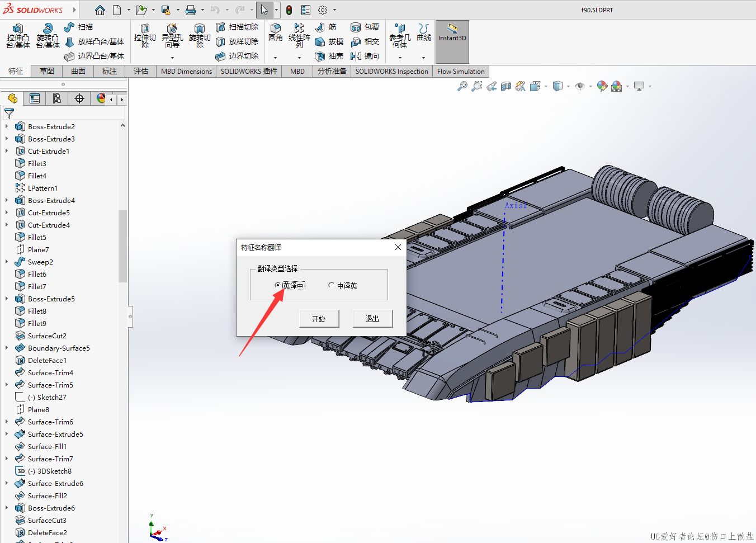This screenshot has height=543, width=756.
Task: Open the Flow Simulation tab
Action: pos(461,71)
